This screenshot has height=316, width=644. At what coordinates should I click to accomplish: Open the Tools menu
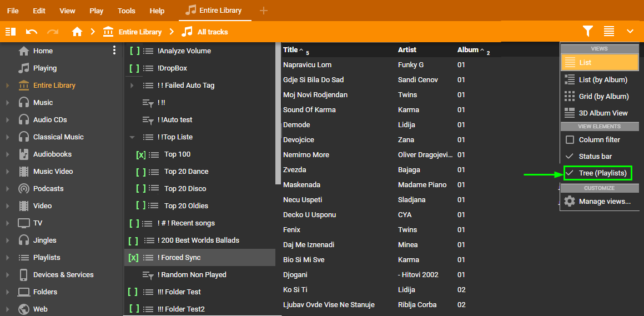click(126, 11)
